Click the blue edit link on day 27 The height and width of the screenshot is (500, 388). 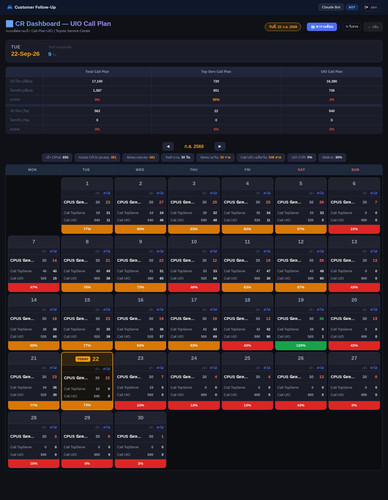point(374,368)
